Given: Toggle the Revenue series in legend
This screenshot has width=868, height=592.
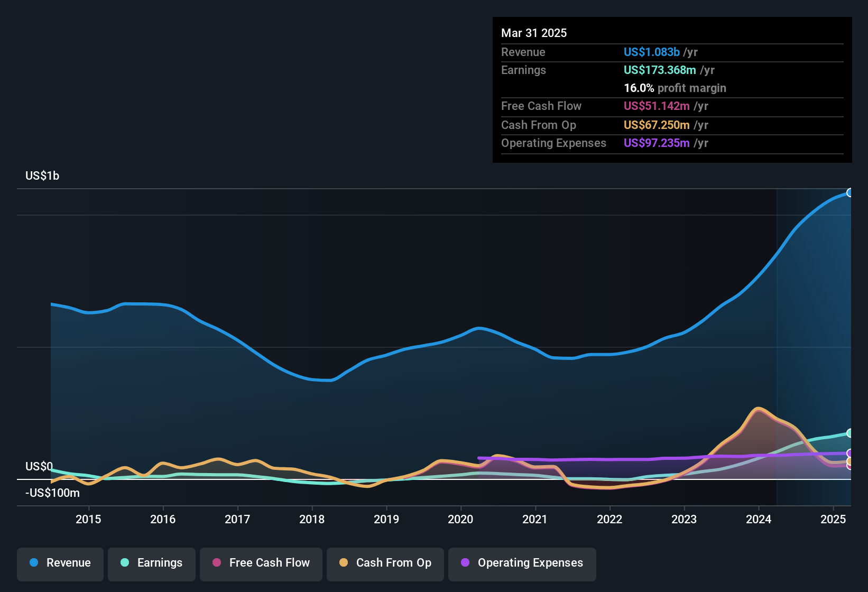Looking at the screenshot, I should click(60, 564).
